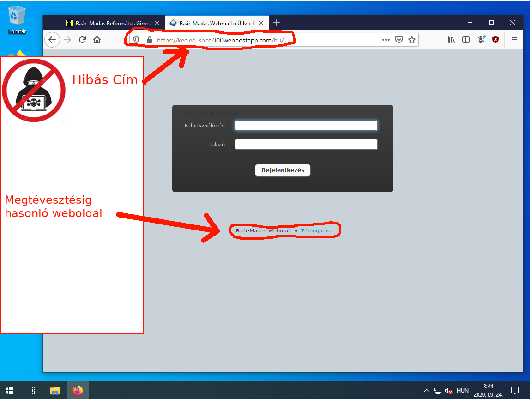Toggle the sidebar view
Screen dimensions: 532x399
(466, 40)
